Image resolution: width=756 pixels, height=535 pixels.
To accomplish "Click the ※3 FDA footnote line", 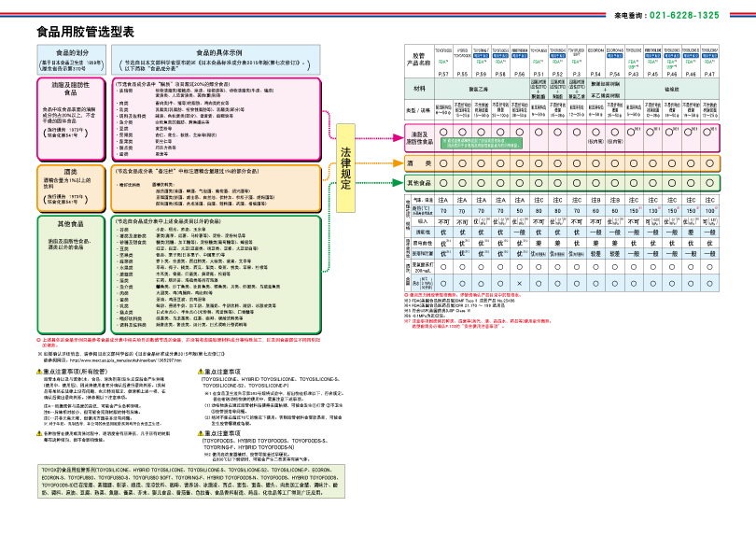I will tap(459, 300).
